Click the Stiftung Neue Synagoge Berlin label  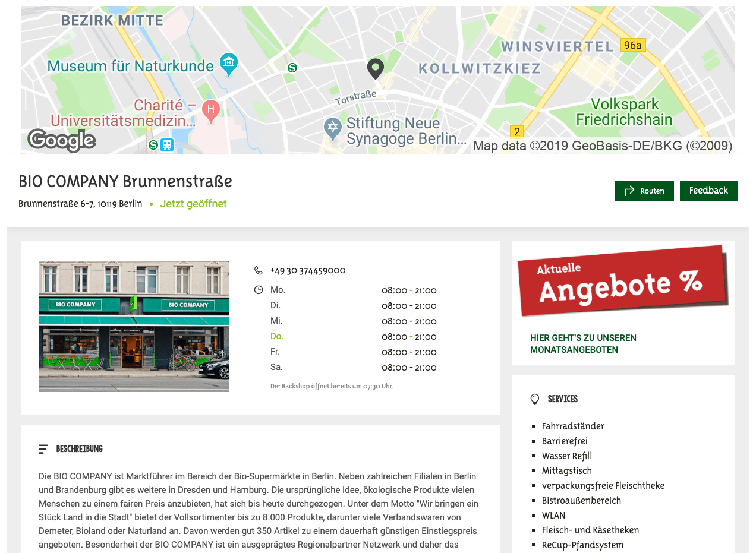coord(406,131)
